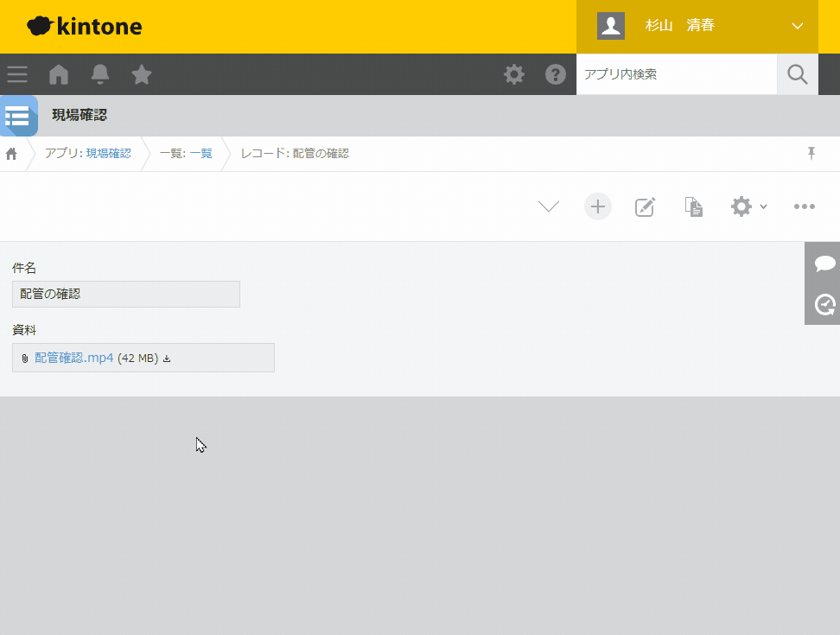
Task: Open the 現場確認 app breadcrumb link
Action: tap(108, 154)
